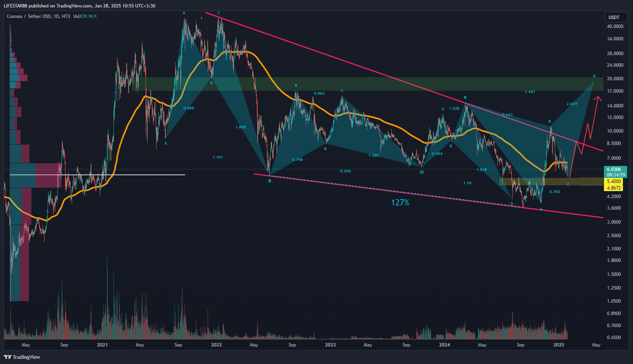Click the 2.639 harmonic ratio label
The height and width of the screenshot is (364, 633).
tap(572, 103)
